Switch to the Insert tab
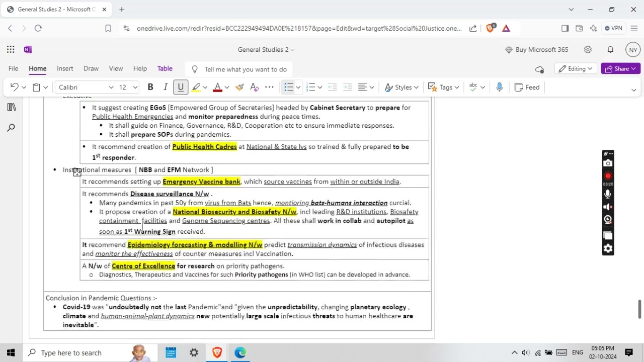The image size is (644, 362). click(x=65, y=68)
